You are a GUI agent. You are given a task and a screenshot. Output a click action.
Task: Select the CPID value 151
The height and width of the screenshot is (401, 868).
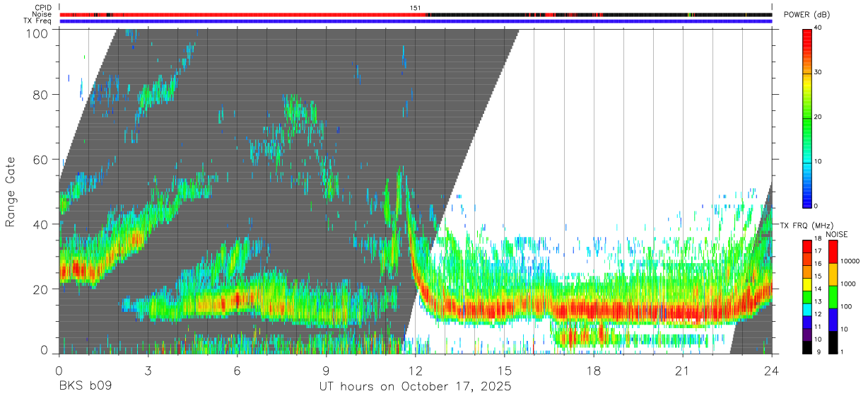coord(416,8)
